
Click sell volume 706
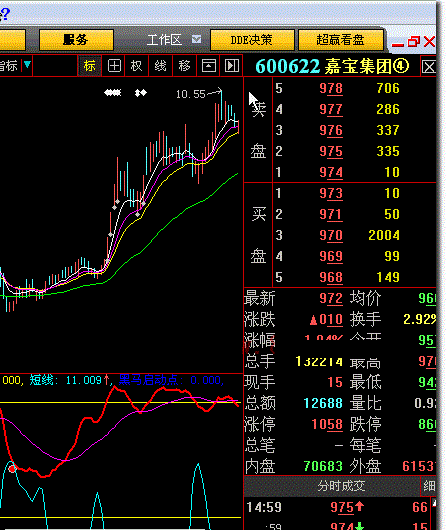(388, 89)
